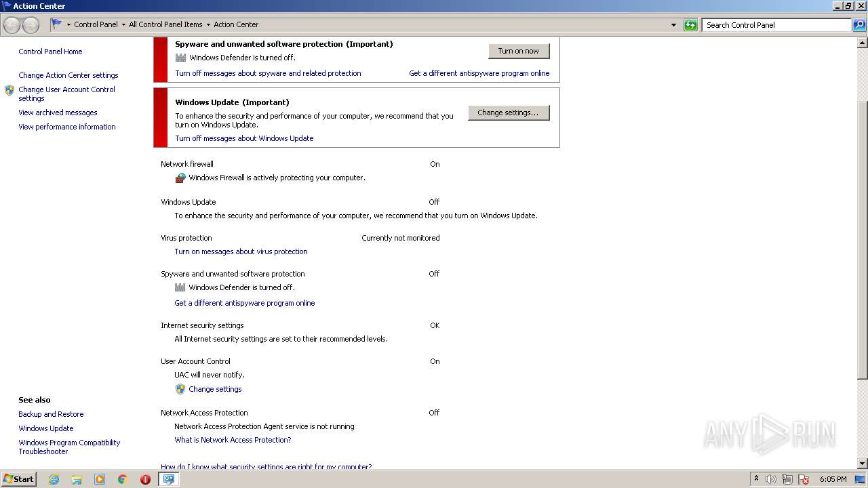This screenshot has width=868, height=488.
Task: Click What is Network Access Protection? link
Action: (x=233, y=440)
